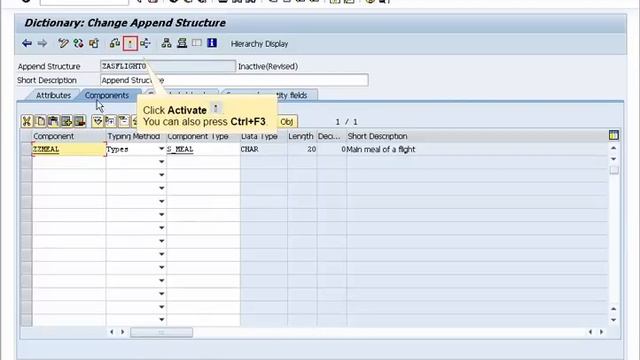
Task: Click the length value 20 cell
Action: tap(302, 149)
